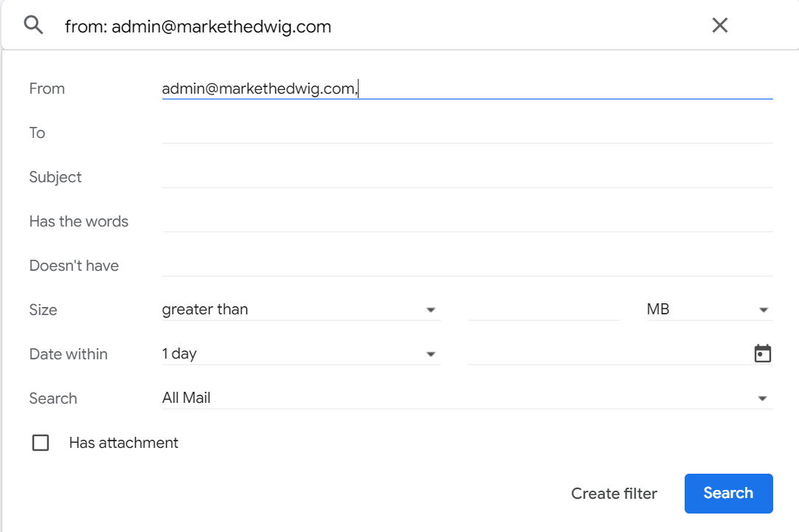Screen dimensions: 799x532
Task: Click the Size label
Action: (x=43, y=310)
